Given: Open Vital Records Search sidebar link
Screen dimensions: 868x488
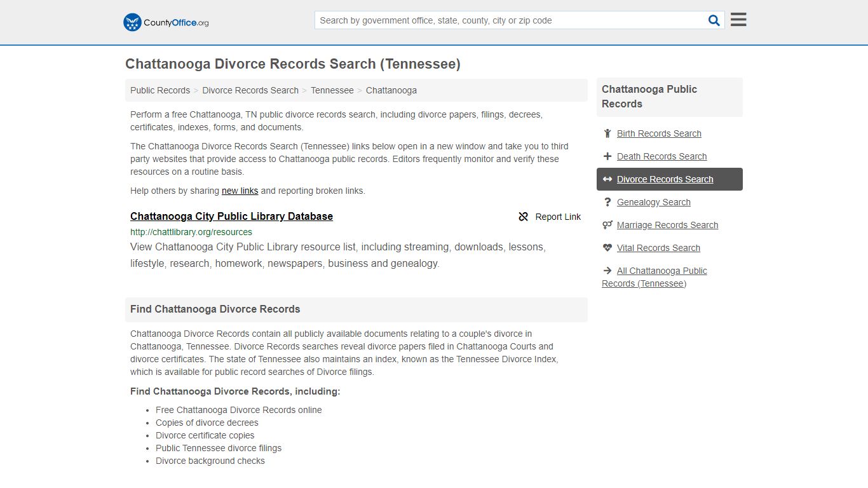Looking at the screenshot, I should (658, 248).
